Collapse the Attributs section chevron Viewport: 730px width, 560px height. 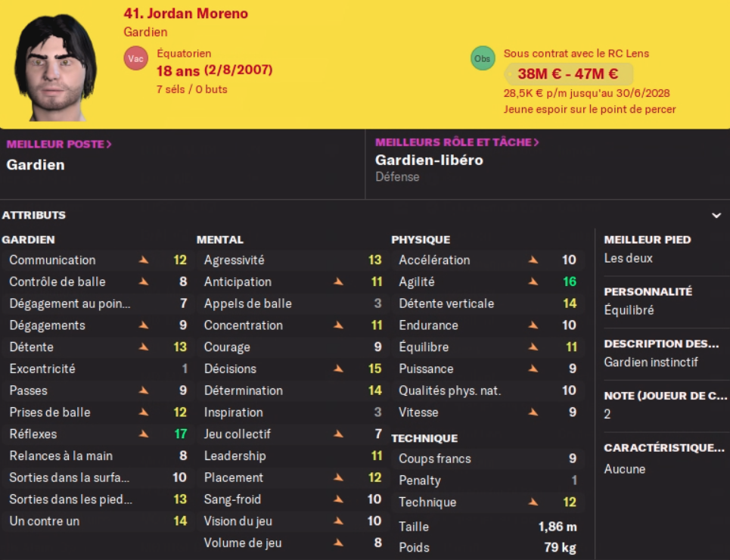pos(716,216)
